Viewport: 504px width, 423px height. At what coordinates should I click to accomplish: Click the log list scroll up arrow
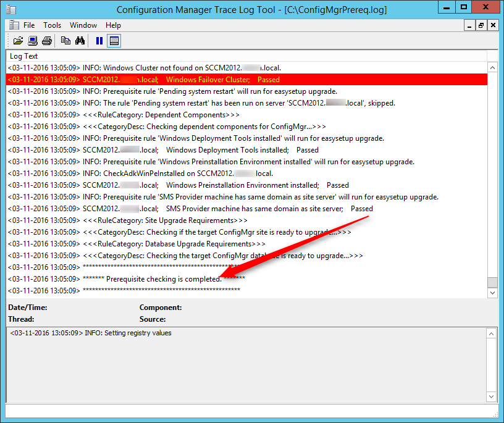click(492, 68)
